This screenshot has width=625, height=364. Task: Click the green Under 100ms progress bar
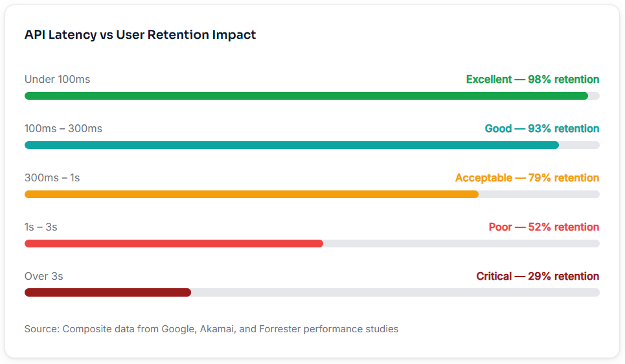[306, 96]
